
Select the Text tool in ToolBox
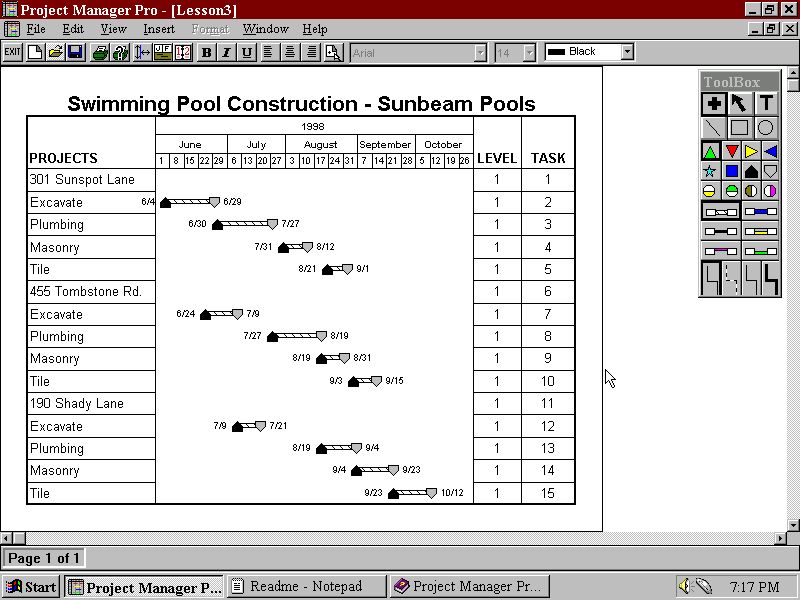766,103
